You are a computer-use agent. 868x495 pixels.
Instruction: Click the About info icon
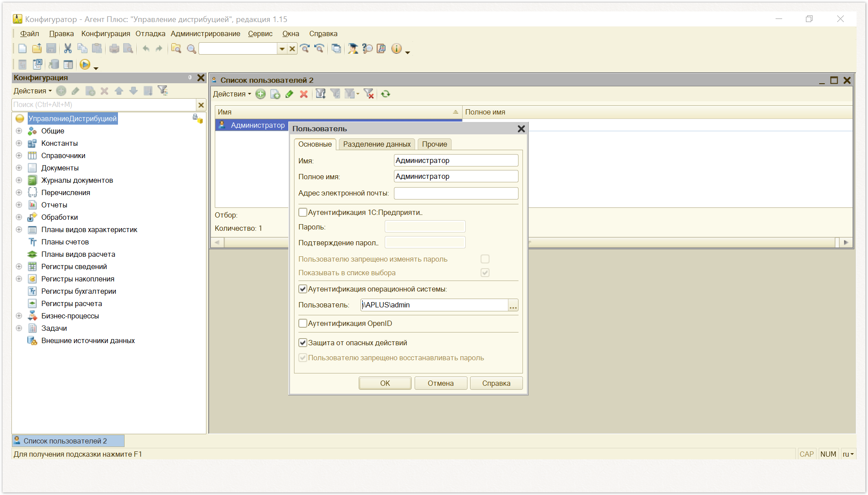[396, 49]
